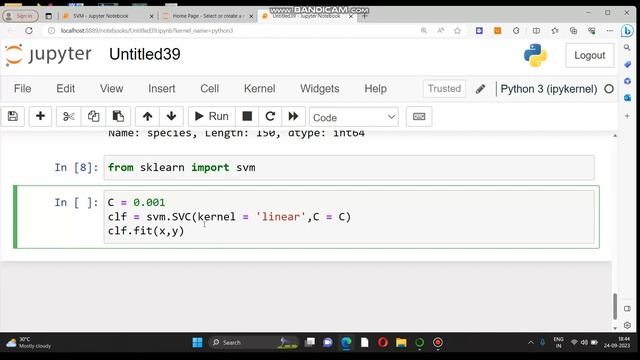Restart kernel and run all cells
640x360 pixels.
click(293, 116)
